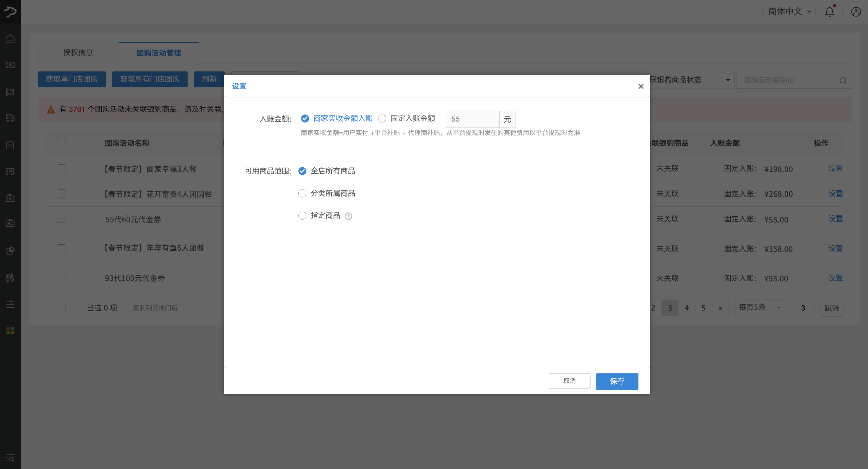
Task: Open the 简体中文 language dropdown
Action: tap(789, 12)
